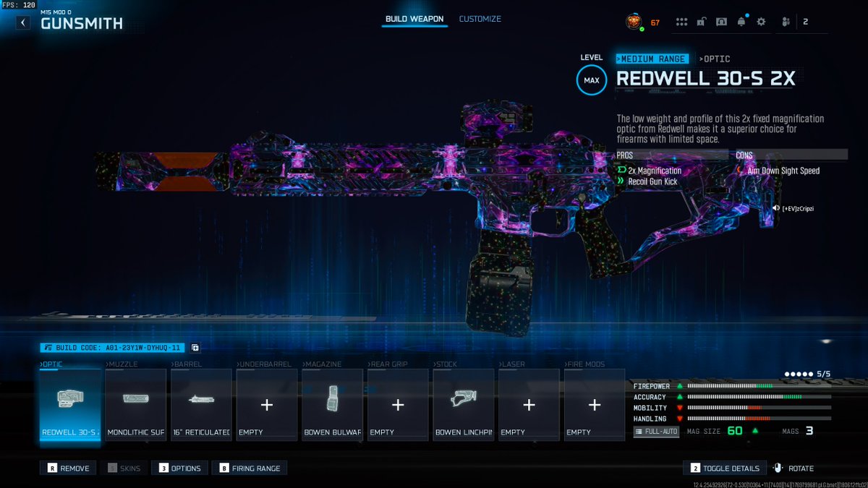
Task: Click Toggle Details button
Action: point(725,468)
